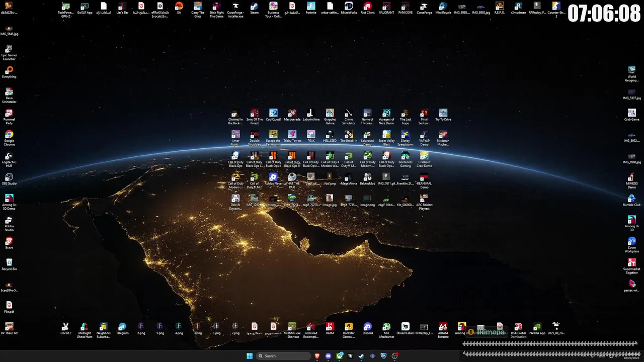Viewport: 644px width, 362px height.
Task: Open the AIDA64 Extreme shortcut
Action: pos(443,330)
